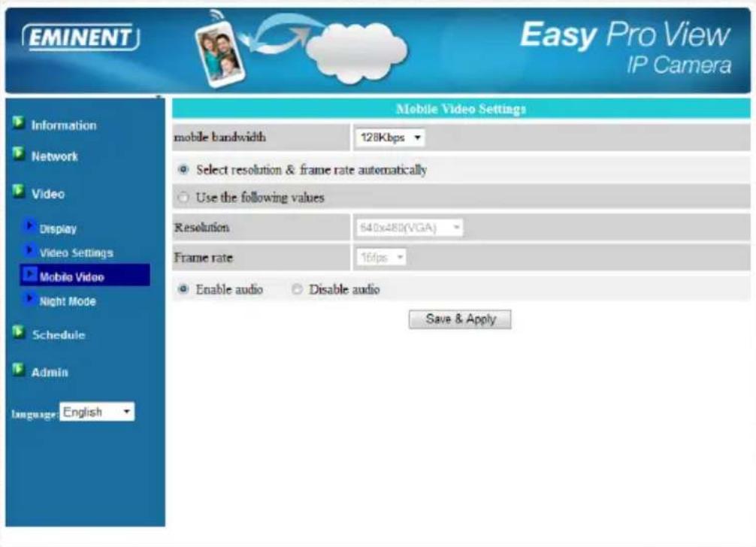The image size is (756, 547).
Task: Click the 'Frame rate' label
Action: [203, 258]
